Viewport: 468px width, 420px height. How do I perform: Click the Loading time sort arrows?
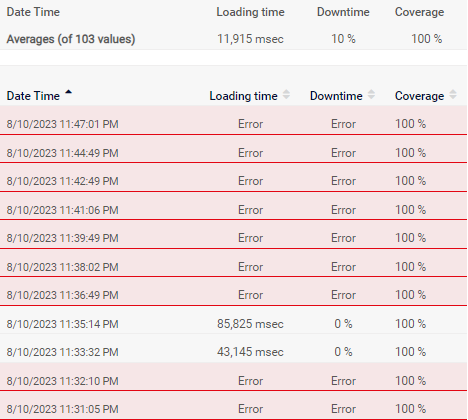click(286, 94)
